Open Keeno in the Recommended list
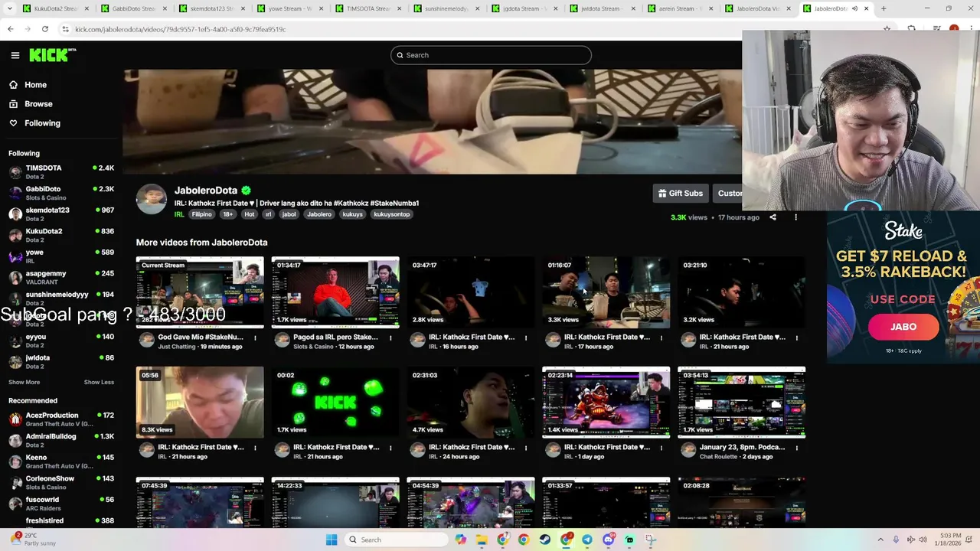 click(x=61, y=461)
